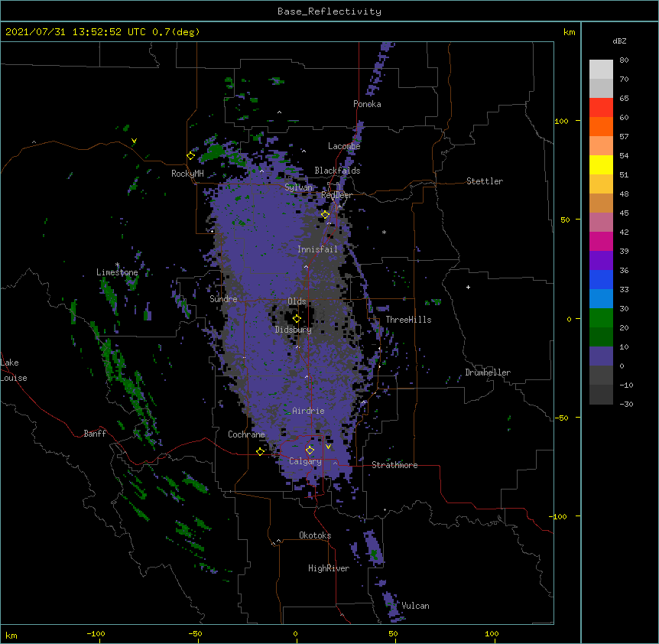
Task: Click the 80 value in the dBZ legend
Action: click(x=624, y=60)
